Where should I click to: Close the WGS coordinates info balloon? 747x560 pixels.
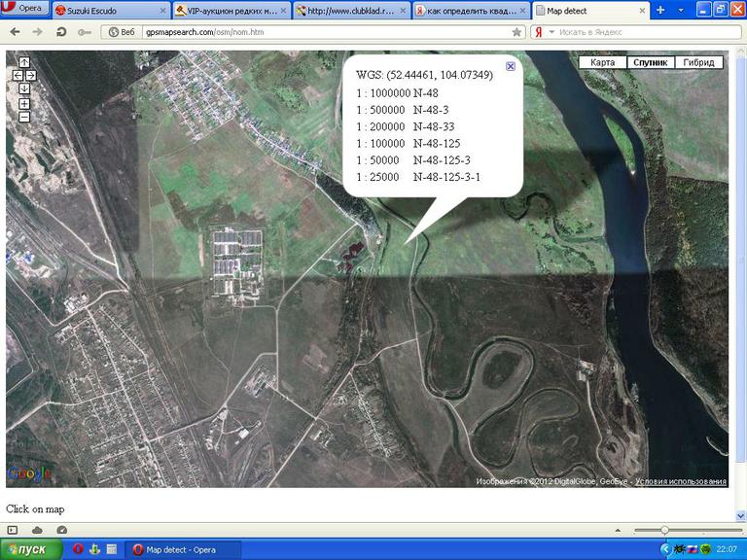point(511,66)
